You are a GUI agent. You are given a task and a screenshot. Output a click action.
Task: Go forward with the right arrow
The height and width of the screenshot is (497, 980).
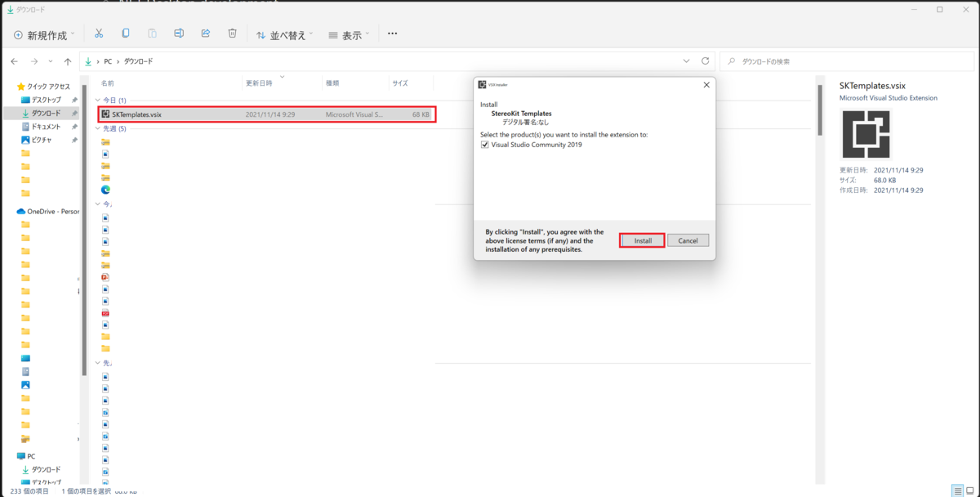33,61
